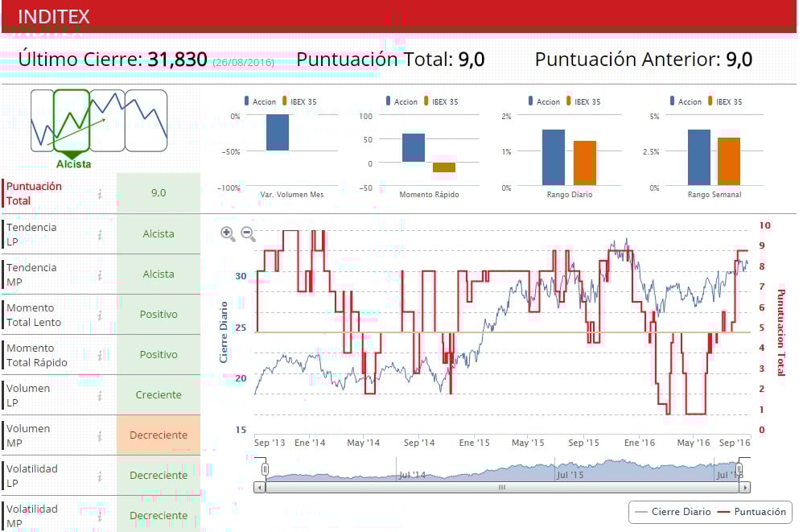Open info icon for Volumen LP row
Screen dimensions: 803x532
click(x=100, y=396)
